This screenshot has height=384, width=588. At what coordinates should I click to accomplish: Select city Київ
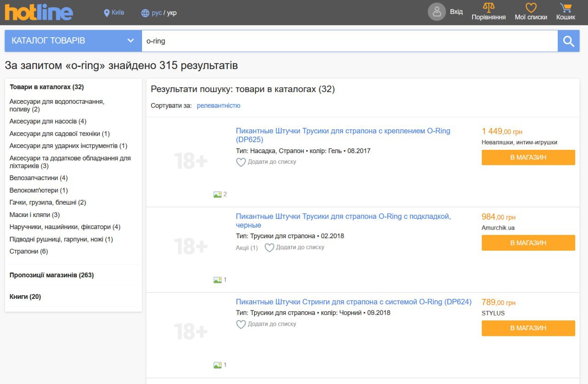(118, 12)
